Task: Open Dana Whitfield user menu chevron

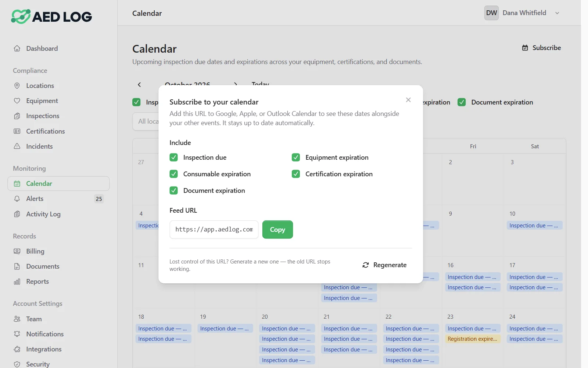Action: pyautogui.click(x=557, y=13)
